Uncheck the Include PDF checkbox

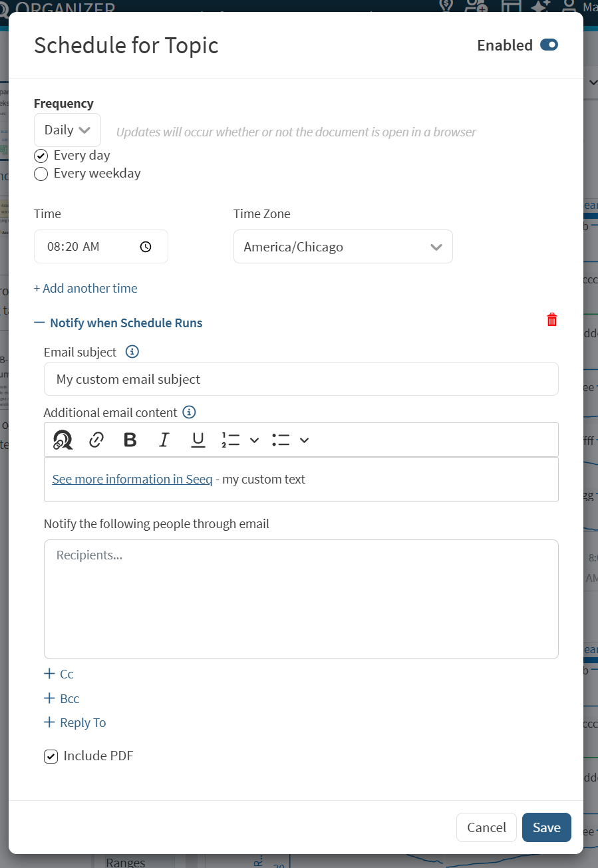click(x=51, y=756)
